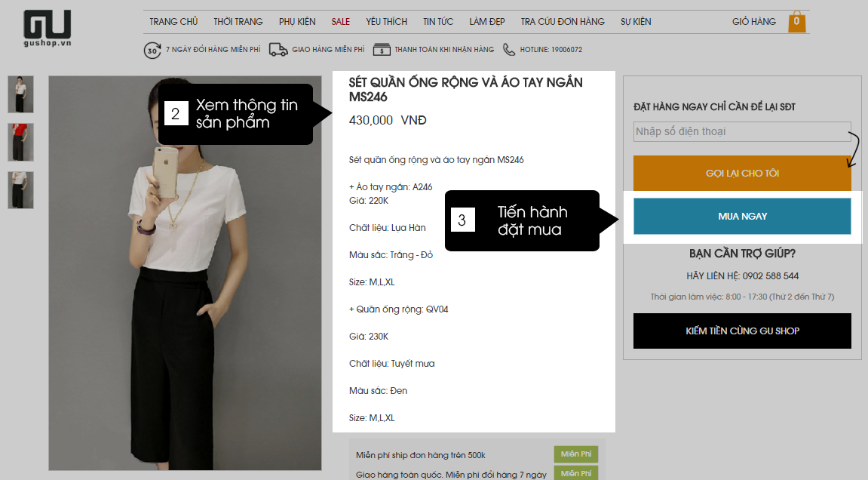Open the shopping cart bag icon
868x480 pixels.
coord(797,22)
